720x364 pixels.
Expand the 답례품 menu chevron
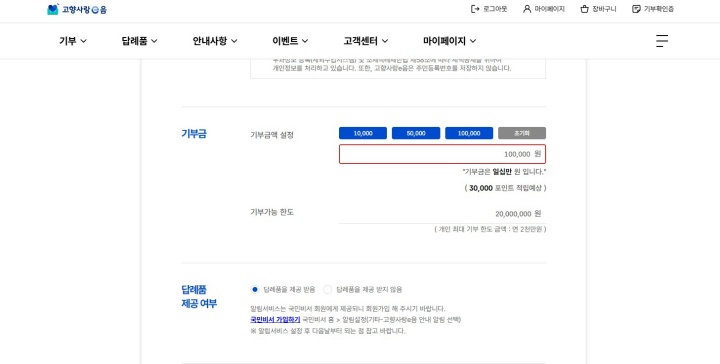[154, 41]
